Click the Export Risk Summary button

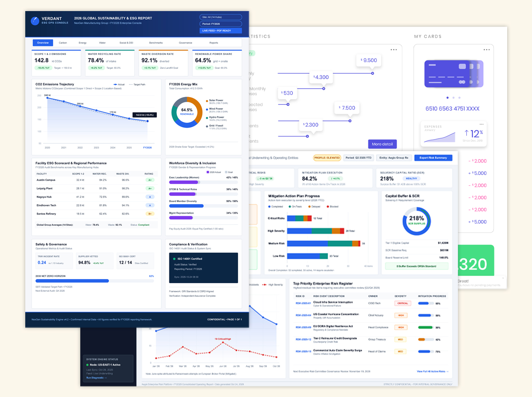(434, 158)
